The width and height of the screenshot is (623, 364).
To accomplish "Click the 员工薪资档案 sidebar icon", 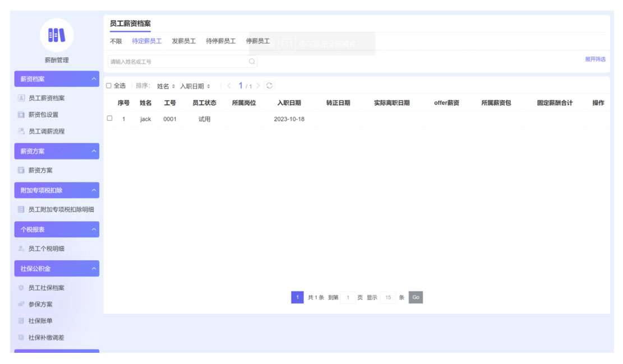I will point(21,98).
